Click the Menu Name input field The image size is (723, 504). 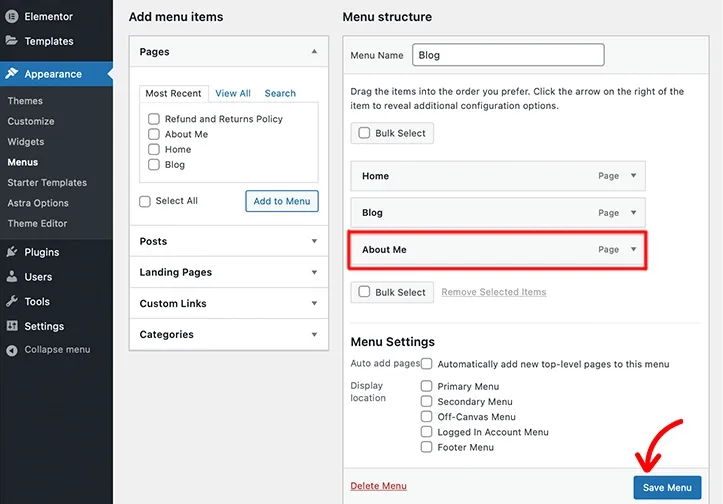(x=508, y=55)
